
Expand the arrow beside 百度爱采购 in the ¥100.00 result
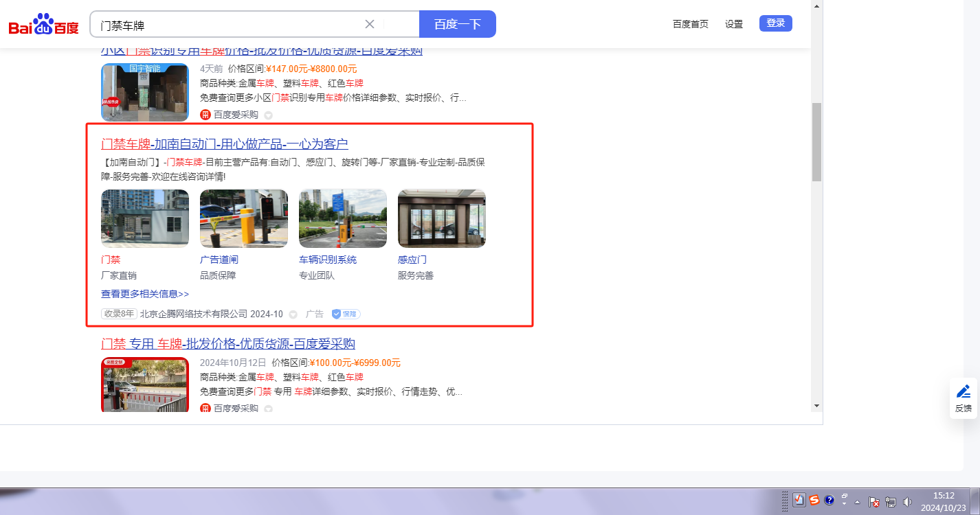pos(269,409)
